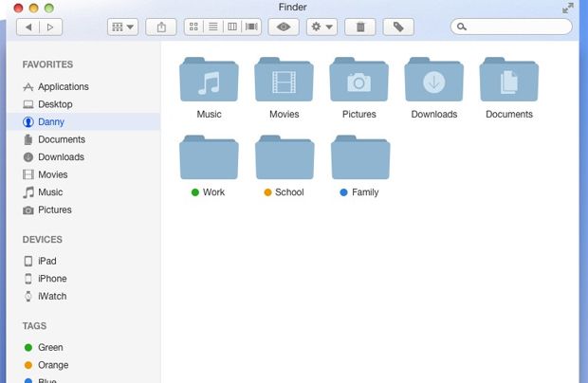The width and height of the screenshot is (588, 383).
Task: Select the Pictures folder icon
Action: point(358,80)
